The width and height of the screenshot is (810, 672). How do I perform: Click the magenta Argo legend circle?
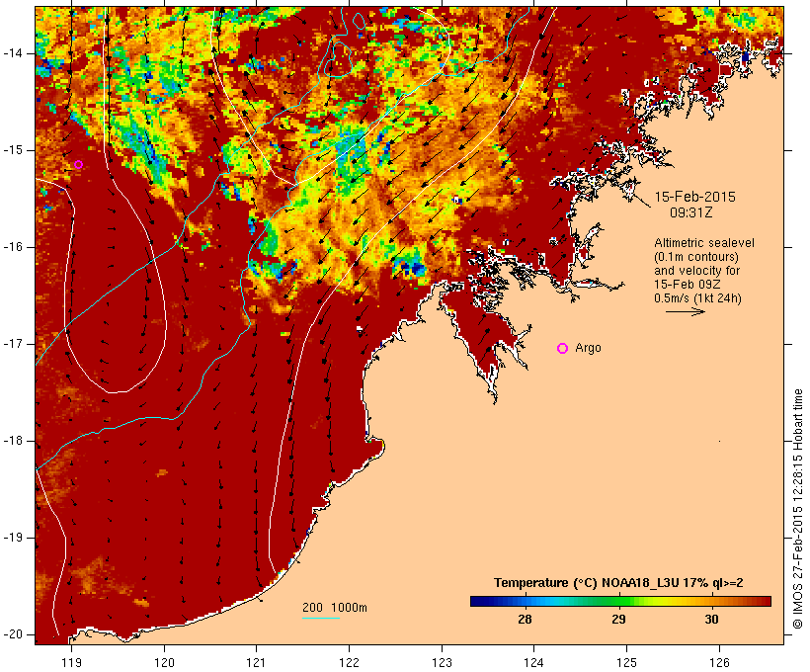pos(563,349)
